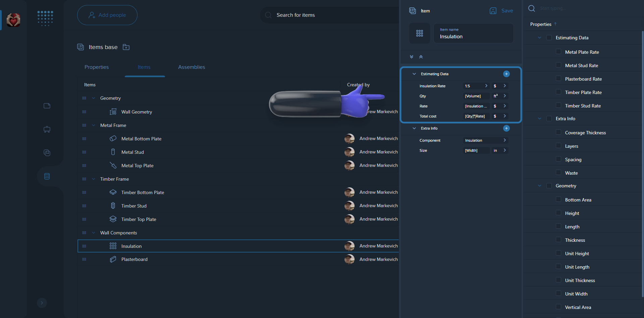
Task: Click the Insulation row grid icon
Action: click(x=113, y=246)
